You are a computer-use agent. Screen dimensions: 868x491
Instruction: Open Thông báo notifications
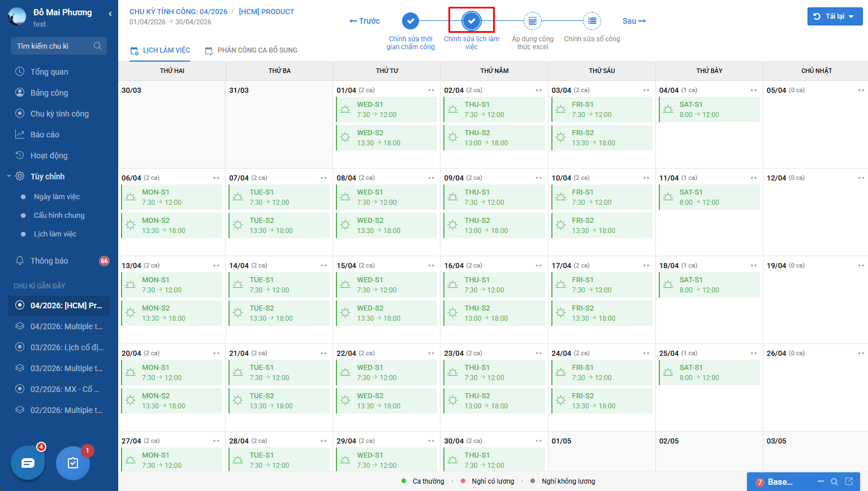click(x=49, y=261)
